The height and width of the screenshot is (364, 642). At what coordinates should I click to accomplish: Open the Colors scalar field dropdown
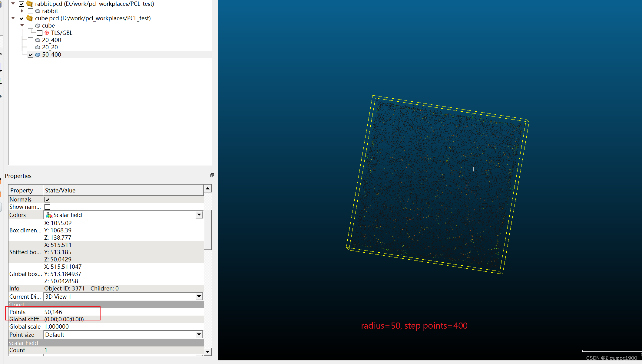[199, 215]
